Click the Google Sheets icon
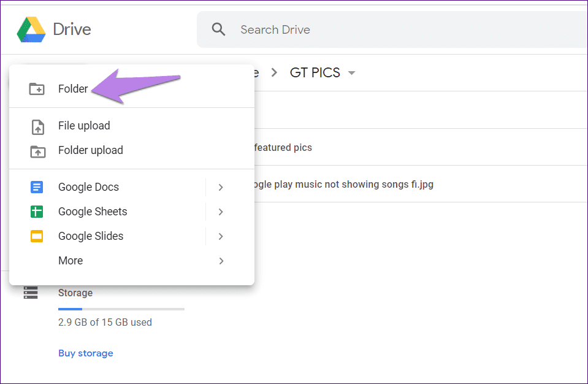This screenshot has width=588, height=384. coord(37,212)
